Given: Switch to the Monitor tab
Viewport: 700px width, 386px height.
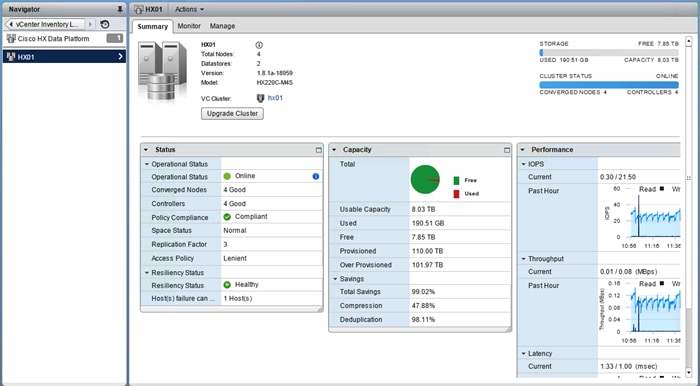Looking at the screenshot, I should coord(189,26).
